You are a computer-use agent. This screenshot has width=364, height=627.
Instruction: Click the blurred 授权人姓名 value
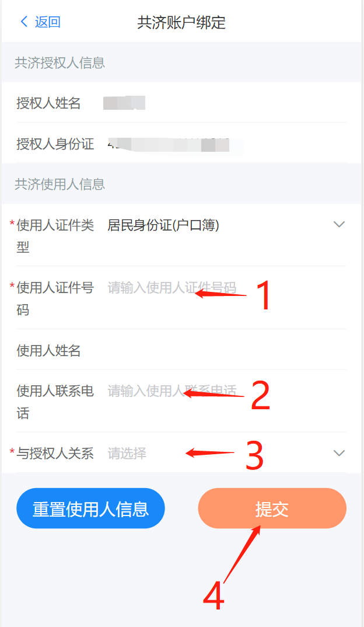[x=124, y=103]
